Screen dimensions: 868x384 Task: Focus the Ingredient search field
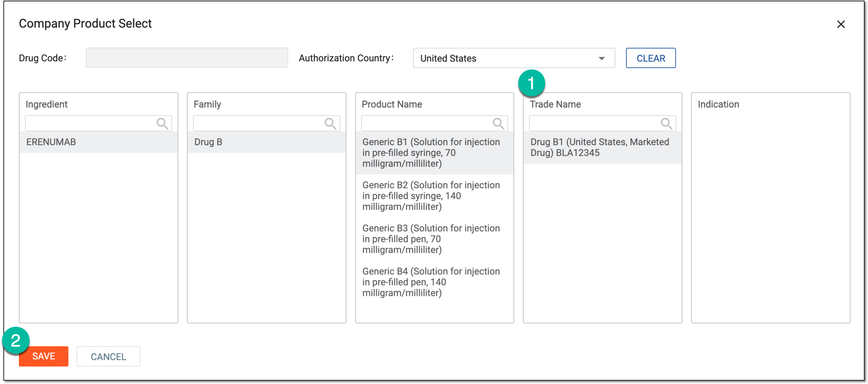pos(98,123)
